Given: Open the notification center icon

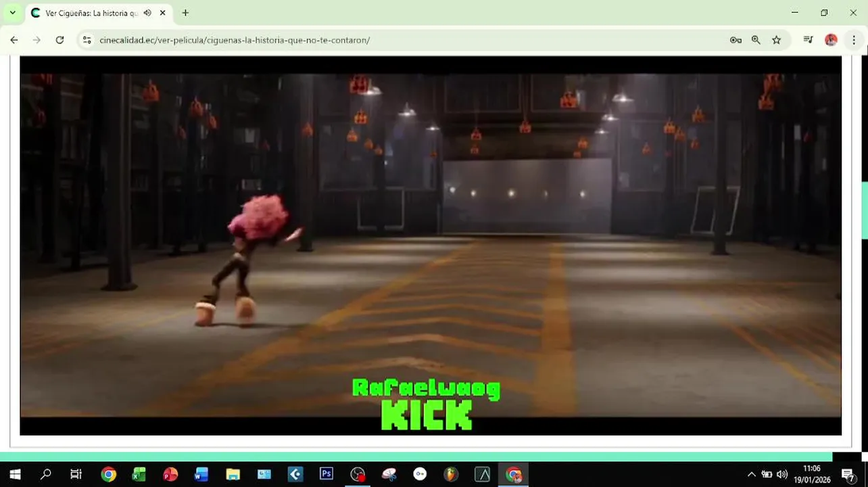Looking at the screenshot, I should click(848, 474).
